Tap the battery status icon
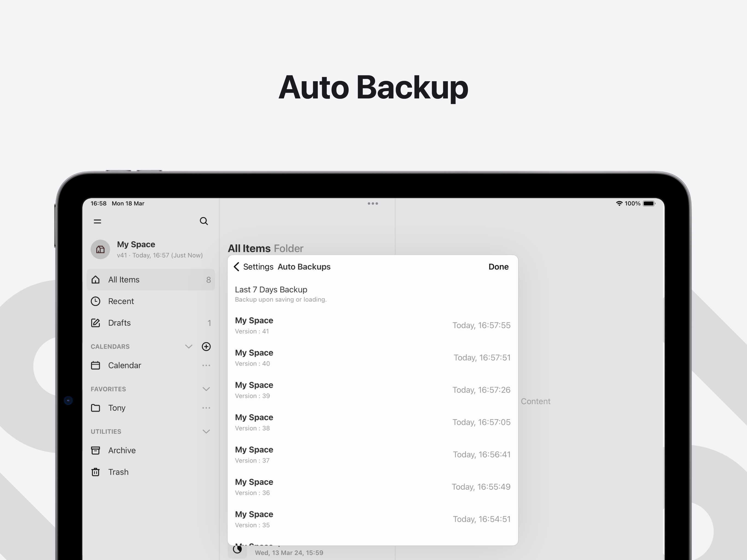Viewport: 747px width, 560px height. [x=649, y=203]
